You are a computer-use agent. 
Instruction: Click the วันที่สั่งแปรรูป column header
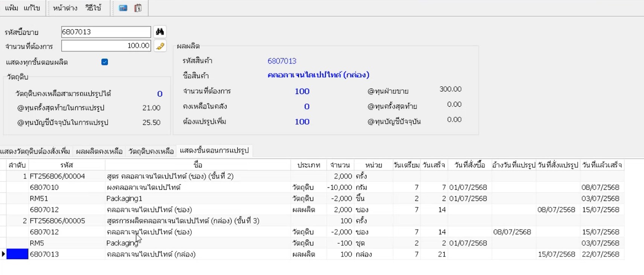[558, 165]
